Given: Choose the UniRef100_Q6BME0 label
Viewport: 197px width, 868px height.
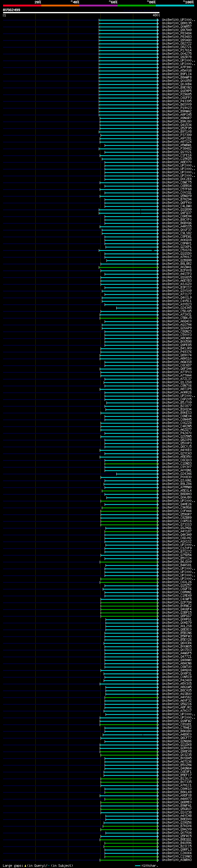Looking at the screenshot, I should click(x=177, y=802).
